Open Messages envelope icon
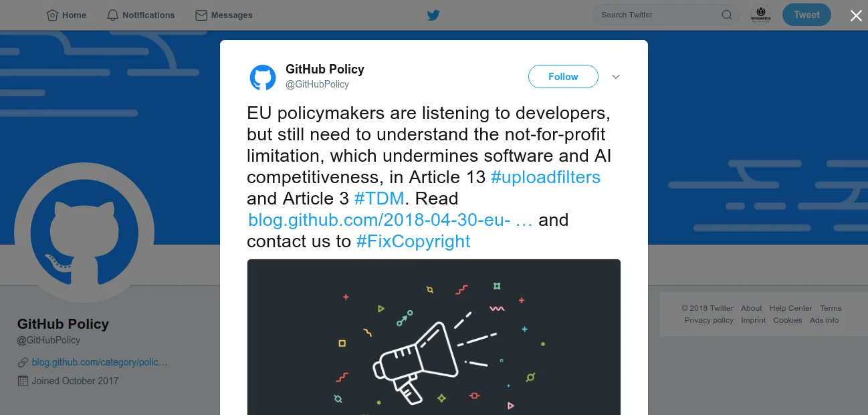Viewport: 868px width, 415px height. pos(201,15)
